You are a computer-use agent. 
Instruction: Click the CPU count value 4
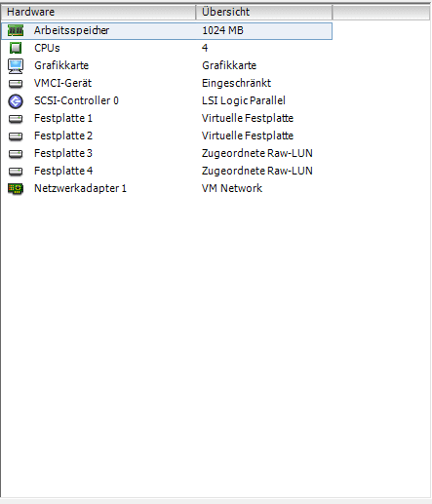tap(205, 48)
